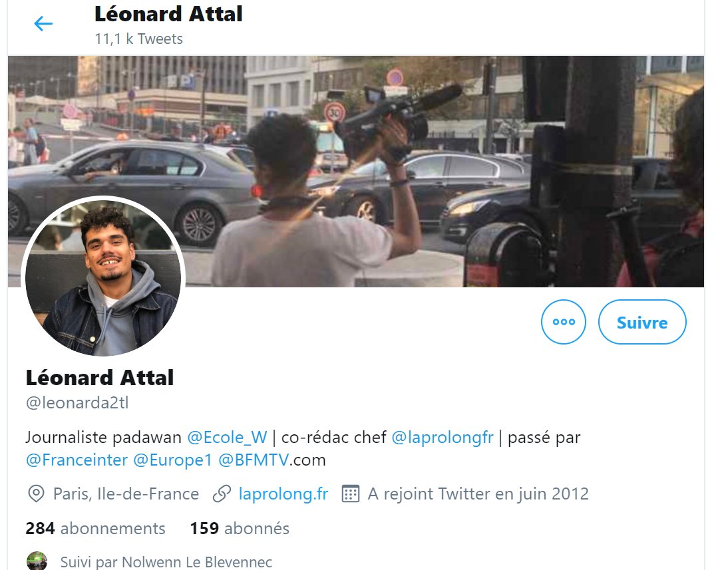Image resolution: width=728 pixels, height=570 pixels.
Task: Click the calendar joined-date icon
Action: click(351, 494)
